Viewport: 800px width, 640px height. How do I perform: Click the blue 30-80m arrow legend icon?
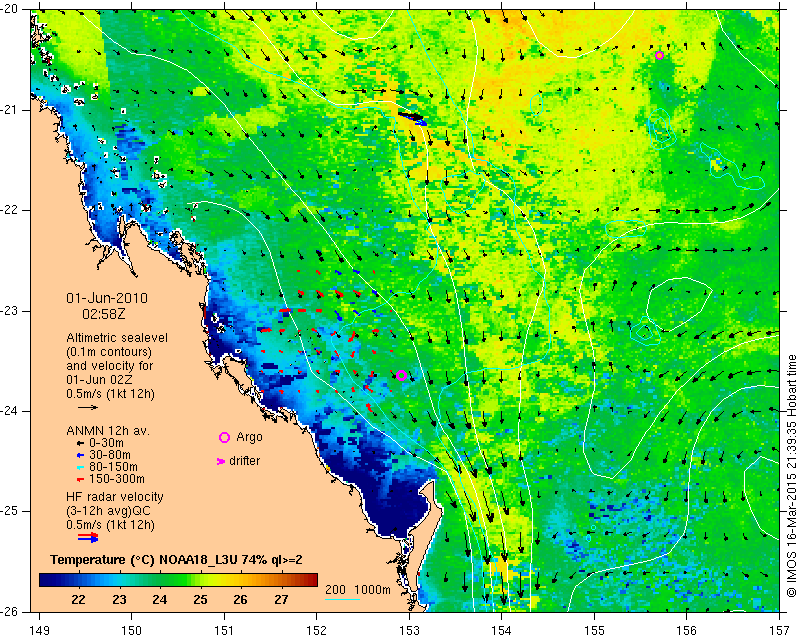click(80, 455)
